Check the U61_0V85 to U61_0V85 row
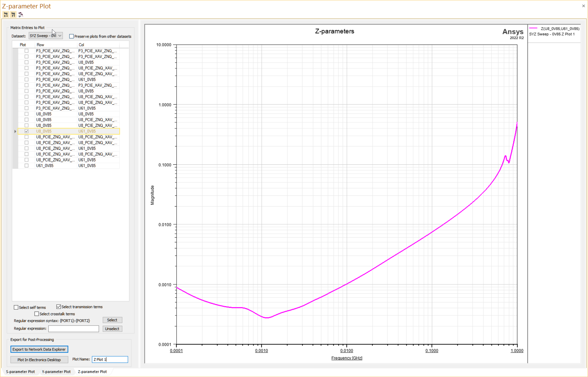Viewport: 588px width, 377px height. coord(27,166)
